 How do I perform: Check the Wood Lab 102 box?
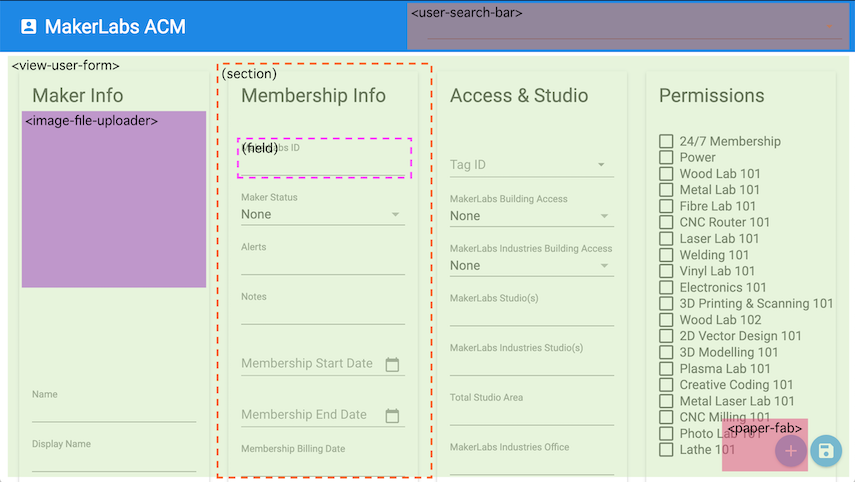[666, 320]
